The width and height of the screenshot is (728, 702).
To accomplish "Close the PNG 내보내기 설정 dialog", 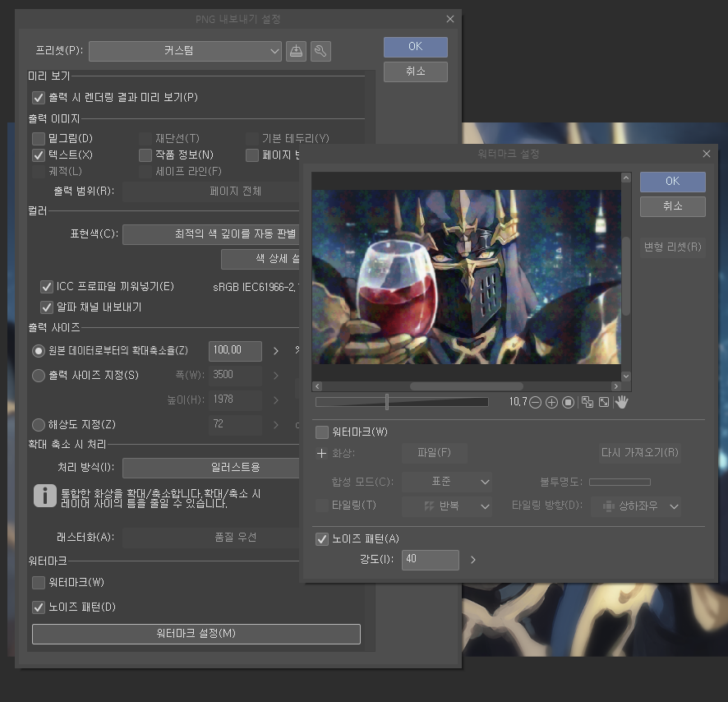I will (450, 19).
